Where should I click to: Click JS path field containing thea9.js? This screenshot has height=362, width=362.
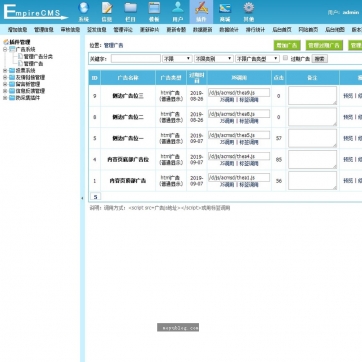click(239, 93)
